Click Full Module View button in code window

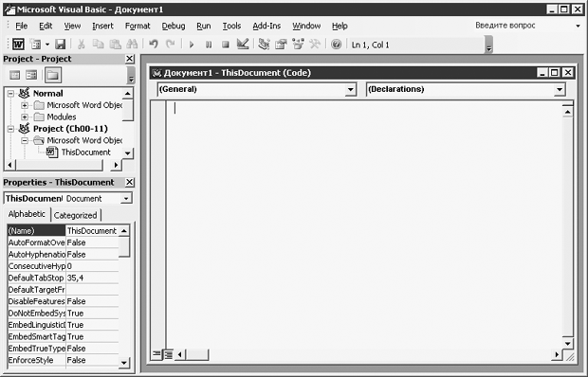tap(168, 353)
